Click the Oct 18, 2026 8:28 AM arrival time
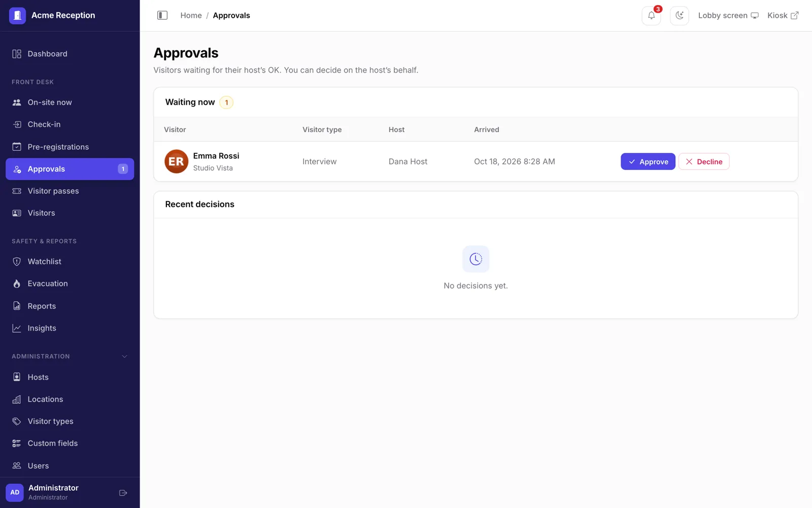812x508 pixels. (x=514, y=162)
